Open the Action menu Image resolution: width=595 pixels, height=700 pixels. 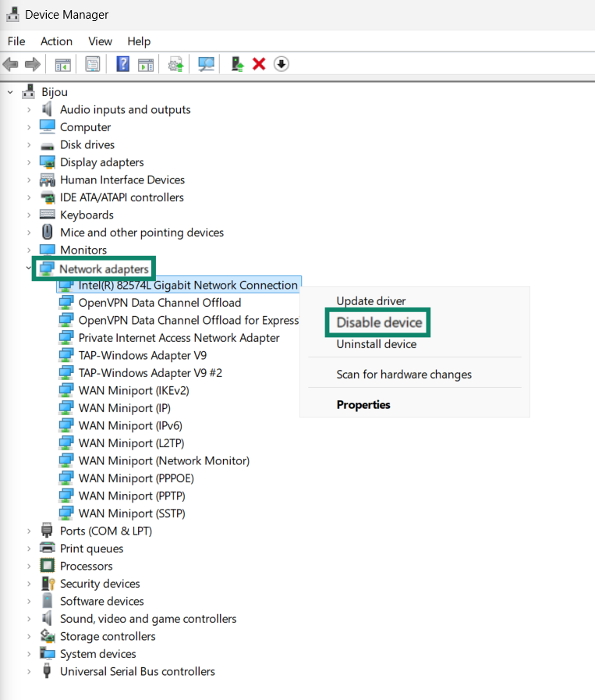(56, 41)
